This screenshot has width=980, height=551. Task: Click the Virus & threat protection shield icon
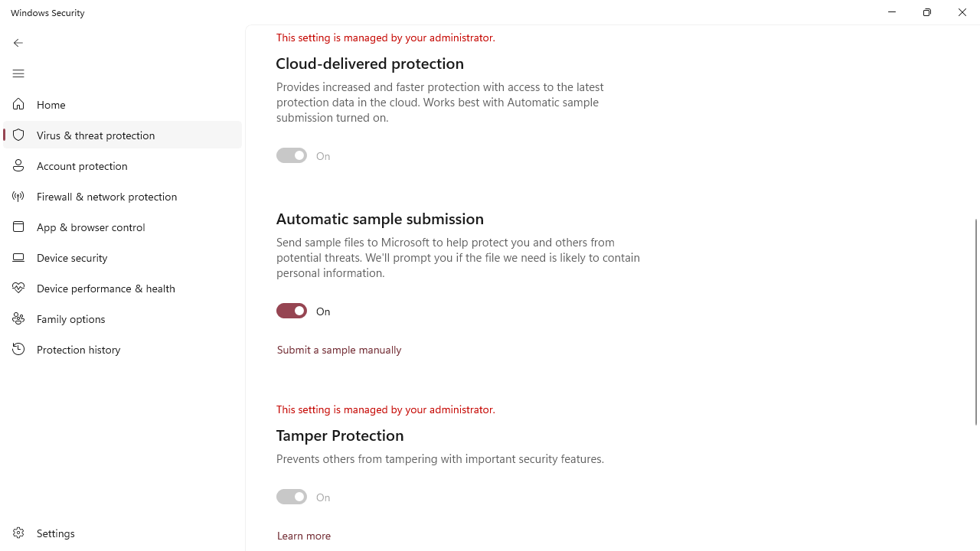tap(18, 135)
